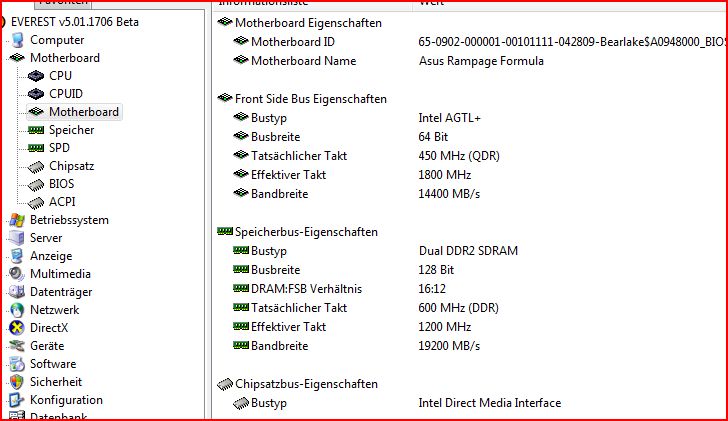Click the value Intel Direct Media Interface
This screenshot has width=728, height=421.
(490, 403)
